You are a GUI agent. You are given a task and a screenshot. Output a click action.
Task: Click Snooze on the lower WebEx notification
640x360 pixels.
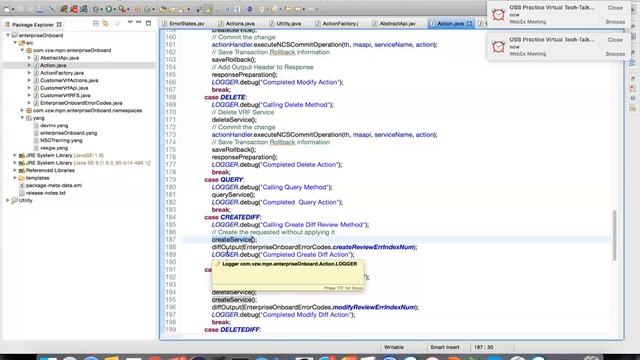click(615, 54)
